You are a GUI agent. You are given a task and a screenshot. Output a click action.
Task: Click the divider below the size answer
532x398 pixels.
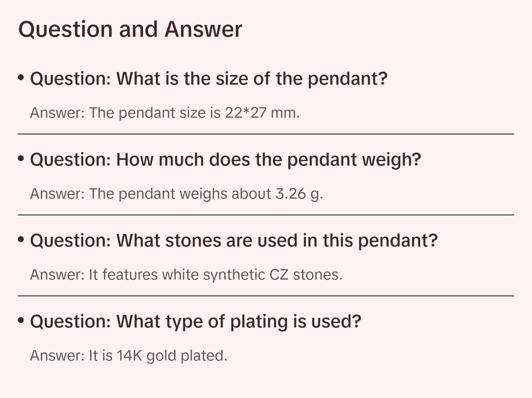click(266, 134)
